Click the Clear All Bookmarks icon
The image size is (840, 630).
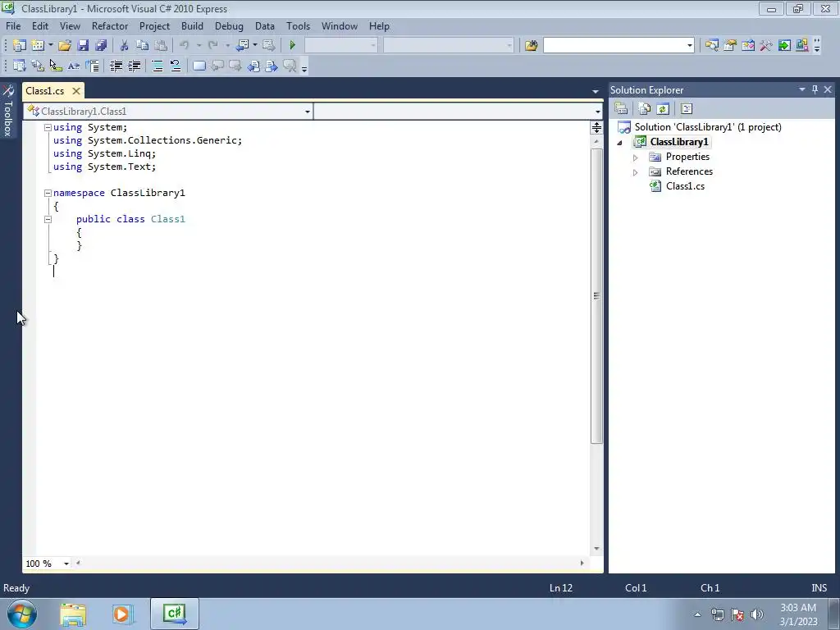290,66
